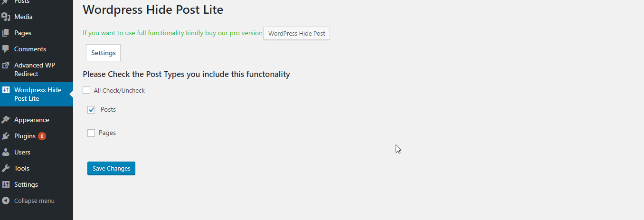The height and width of the screenshot is (220, 644).
Task: Click the Settings sliders icon in sidebar
Action: pos(6,184)
